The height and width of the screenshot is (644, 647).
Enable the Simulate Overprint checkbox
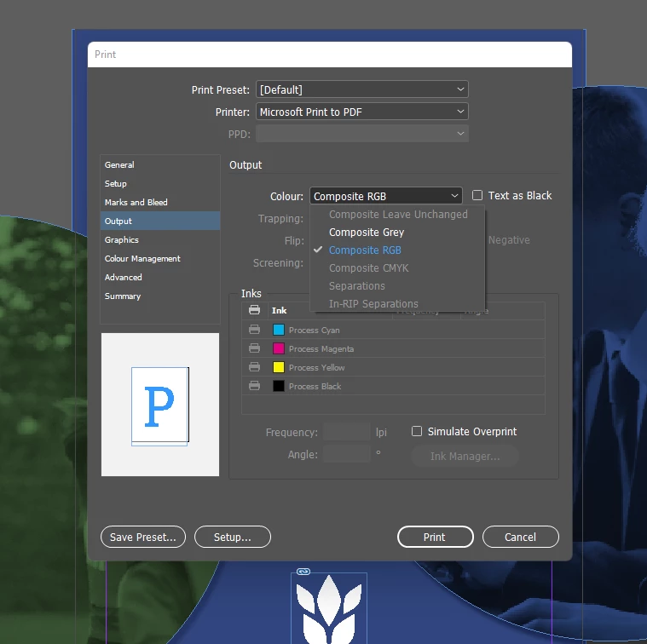pos(417,431)
